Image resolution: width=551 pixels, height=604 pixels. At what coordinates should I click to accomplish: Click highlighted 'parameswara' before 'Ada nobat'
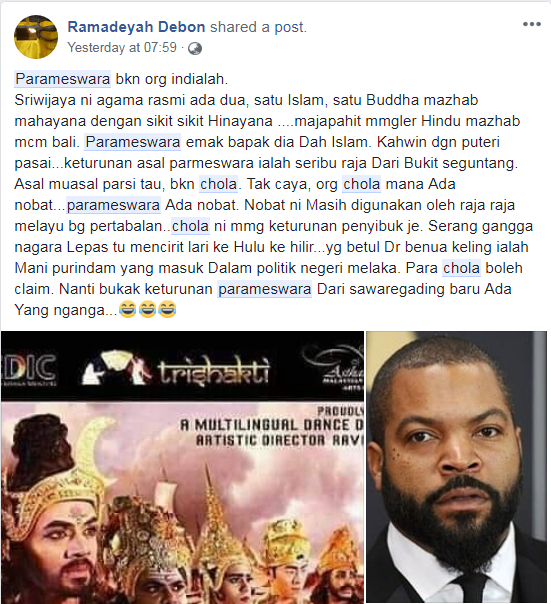point(113,205)
